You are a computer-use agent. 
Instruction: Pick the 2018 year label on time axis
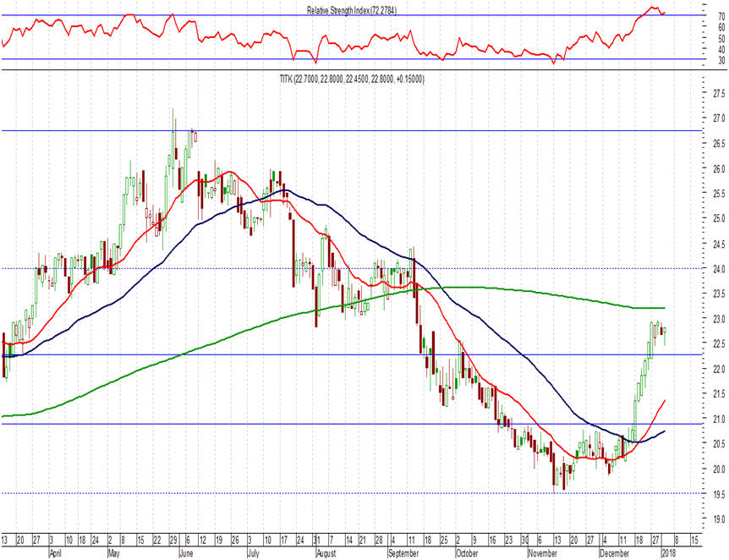click(668, 553)
